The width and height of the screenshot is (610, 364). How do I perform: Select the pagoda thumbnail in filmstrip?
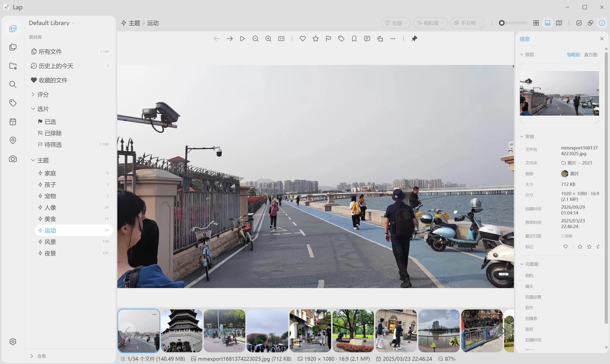point(181,331)
